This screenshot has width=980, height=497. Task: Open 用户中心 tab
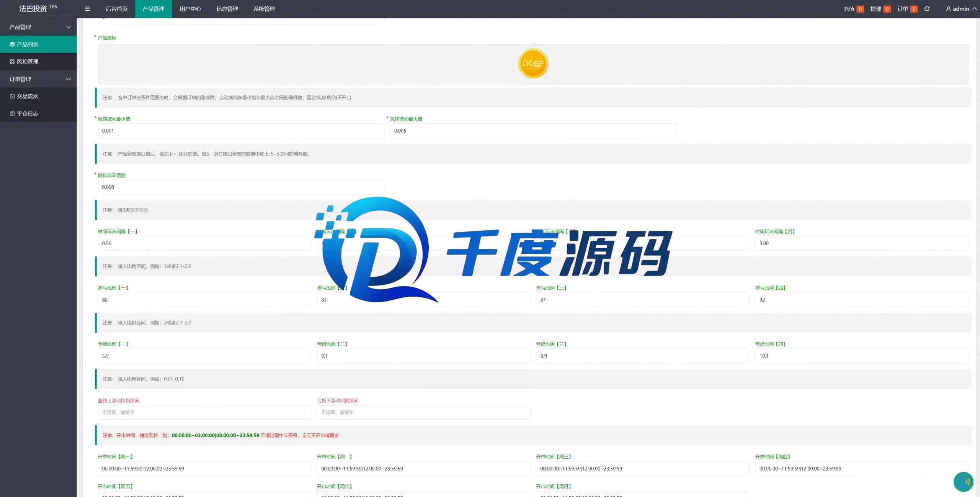[x=190, y=9]
